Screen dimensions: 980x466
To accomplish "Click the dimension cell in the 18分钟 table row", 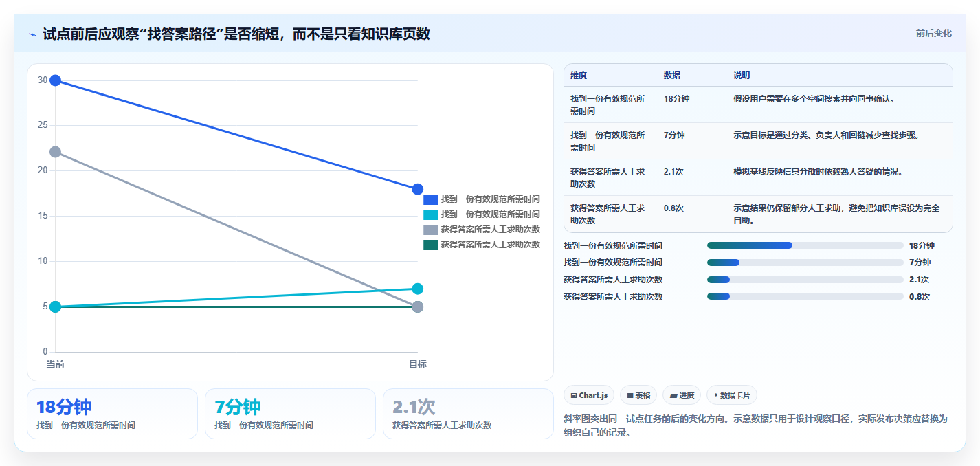I will (608, 104).
